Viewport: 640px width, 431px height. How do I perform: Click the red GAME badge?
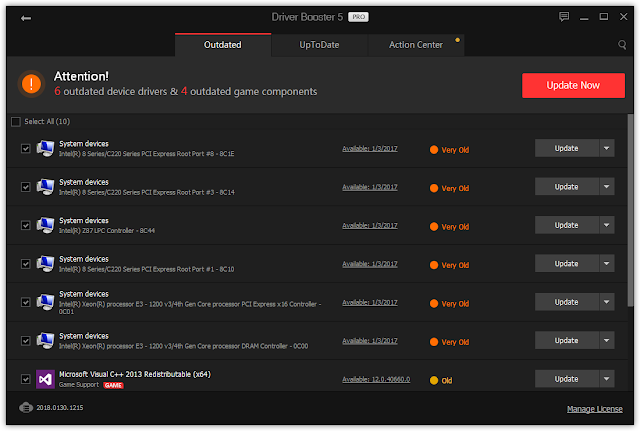click(113, 385)
